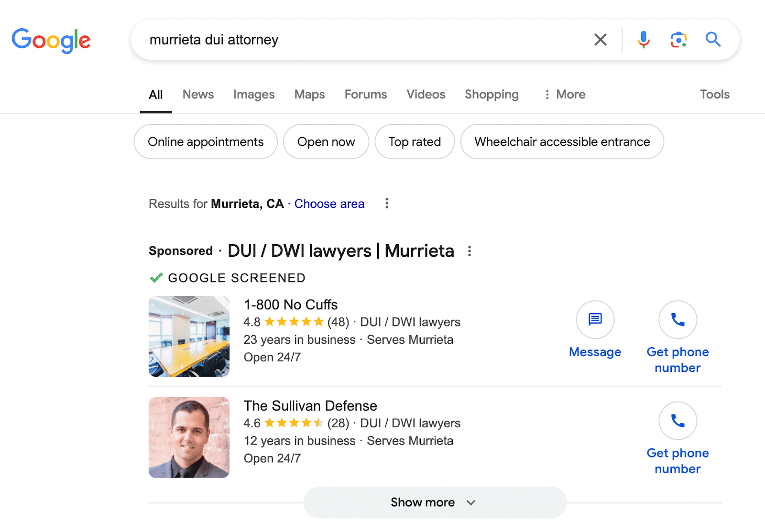Click the Message label for 1-800 No Cuffs
This screenshot has height=532, width=765.
pyautogui.click(x=595, y=352)
